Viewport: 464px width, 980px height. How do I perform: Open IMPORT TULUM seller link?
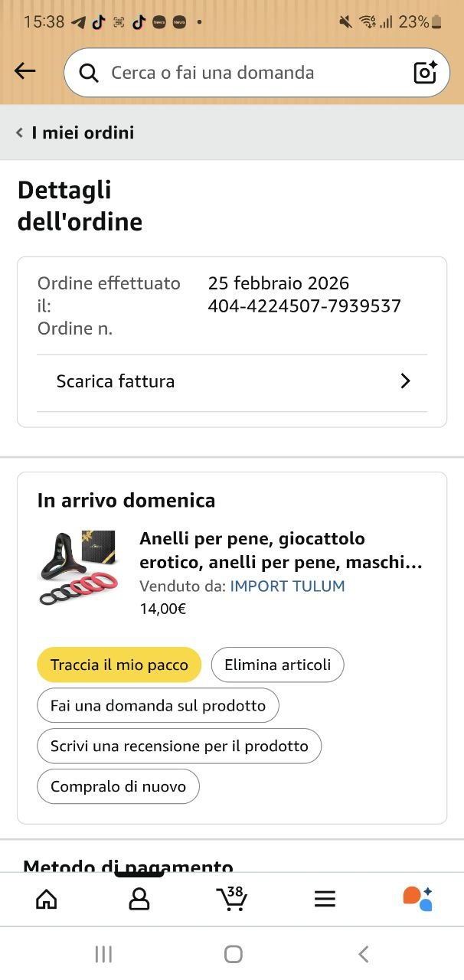pos(287,586)
